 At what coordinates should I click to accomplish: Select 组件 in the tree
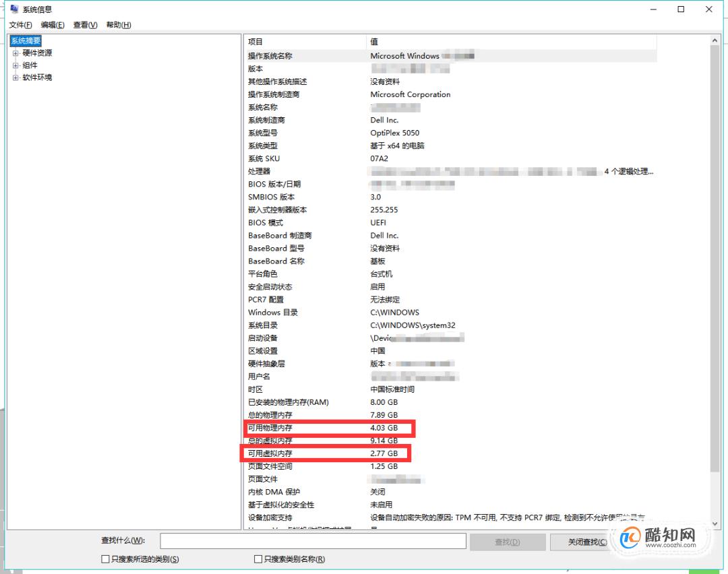click(30, 65)
